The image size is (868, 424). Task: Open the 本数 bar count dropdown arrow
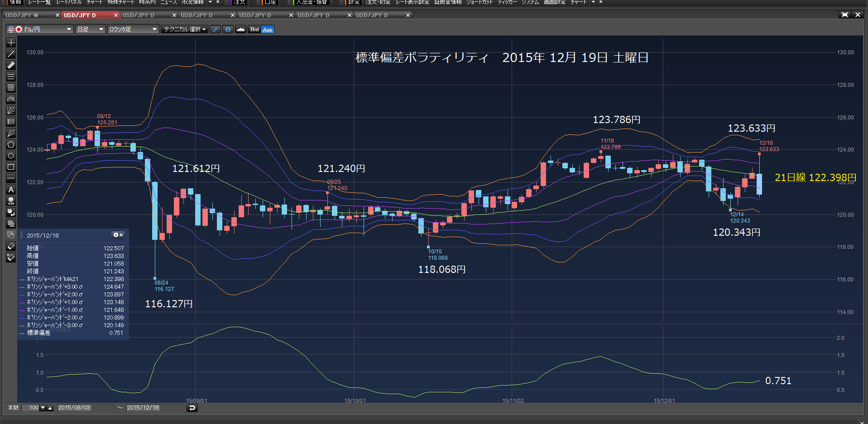point(43,408)
